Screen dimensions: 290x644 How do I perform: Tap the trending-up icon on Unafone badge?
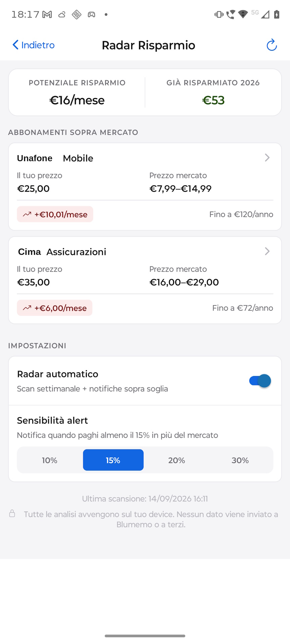(27, 214)
